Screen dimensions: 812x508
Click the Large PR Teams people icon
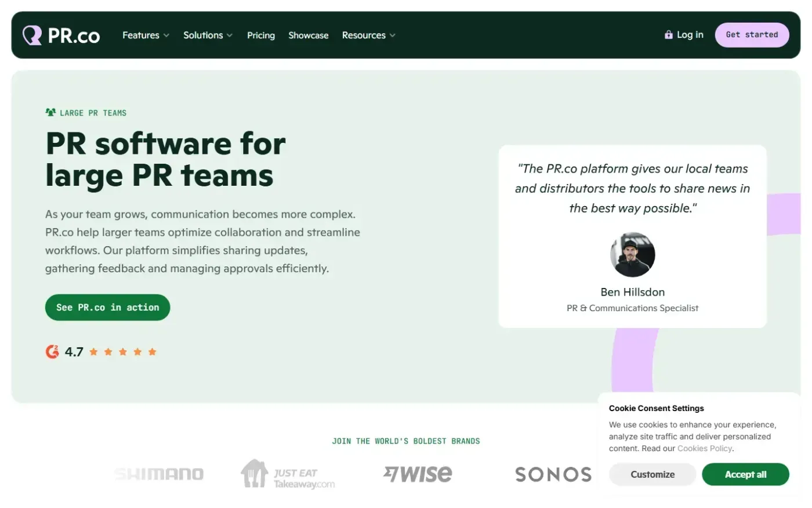pos(50,113)
